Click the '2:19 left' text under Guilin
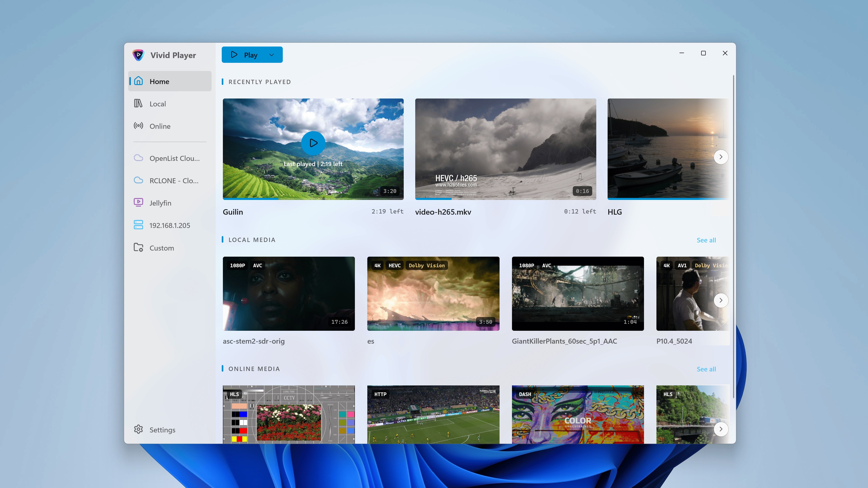This screenshot has width=868, height=488. pyautogui.click(x=387, y=211)
